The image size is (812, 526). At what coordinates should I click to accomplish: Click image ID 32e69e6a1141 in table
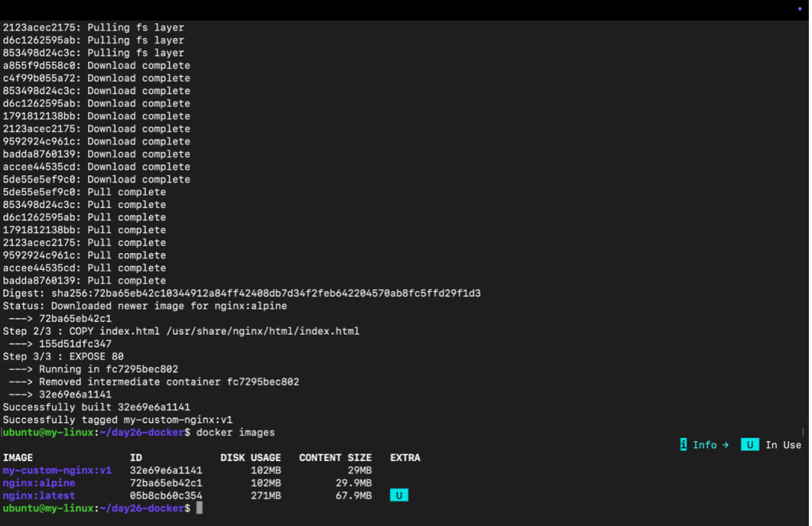point(167,470)
